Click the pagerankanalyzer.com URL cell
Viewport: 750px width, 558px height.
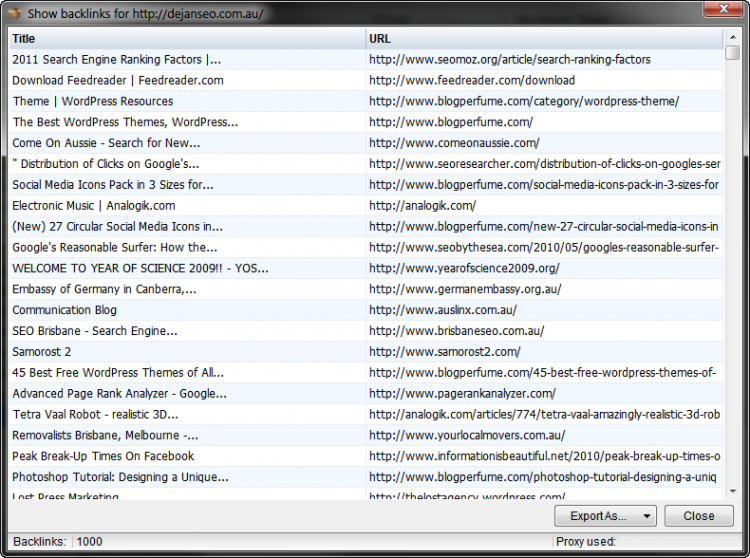point(462,394)
